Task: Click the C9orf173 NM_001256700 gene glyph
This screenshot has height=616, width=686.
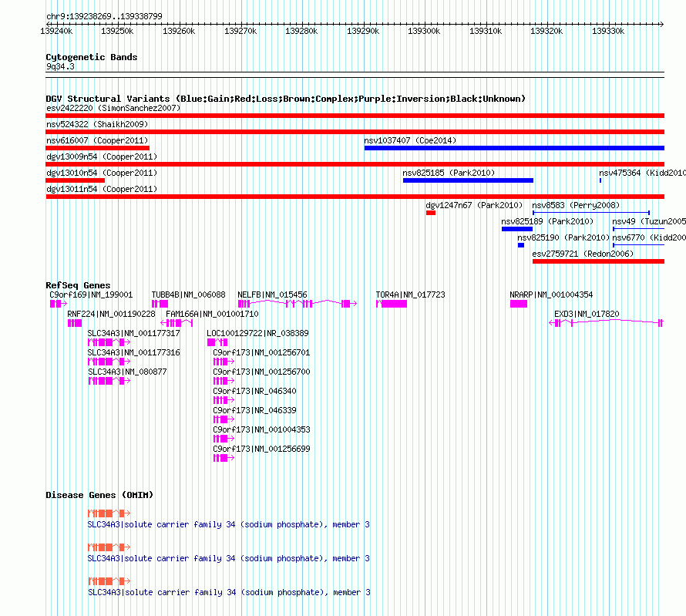Action: (224, 381)
